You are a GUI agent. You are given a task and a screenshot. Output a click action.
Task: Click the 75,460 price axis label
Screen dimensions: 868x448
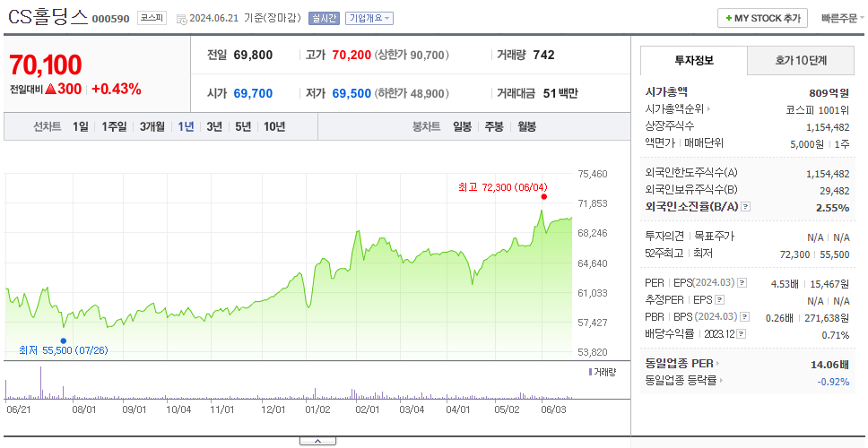pyautogui.click(x=593, y=174)
